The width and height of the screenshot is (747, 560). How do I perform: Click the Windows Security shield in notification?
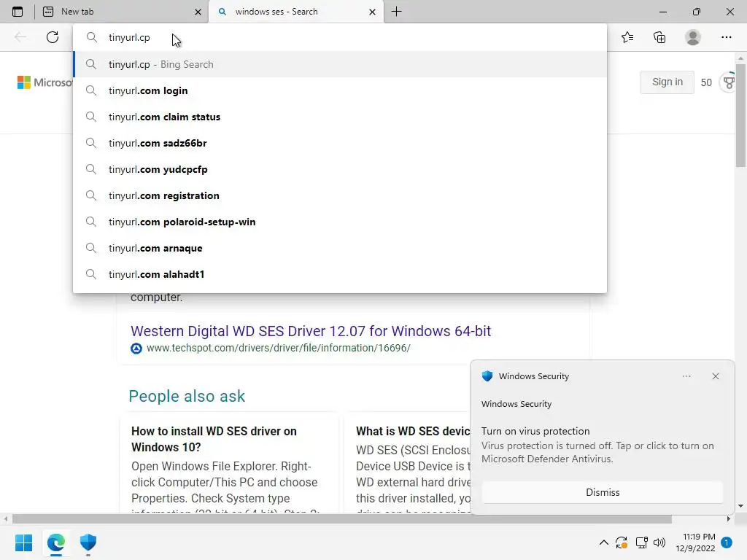(x=487, y=376)
